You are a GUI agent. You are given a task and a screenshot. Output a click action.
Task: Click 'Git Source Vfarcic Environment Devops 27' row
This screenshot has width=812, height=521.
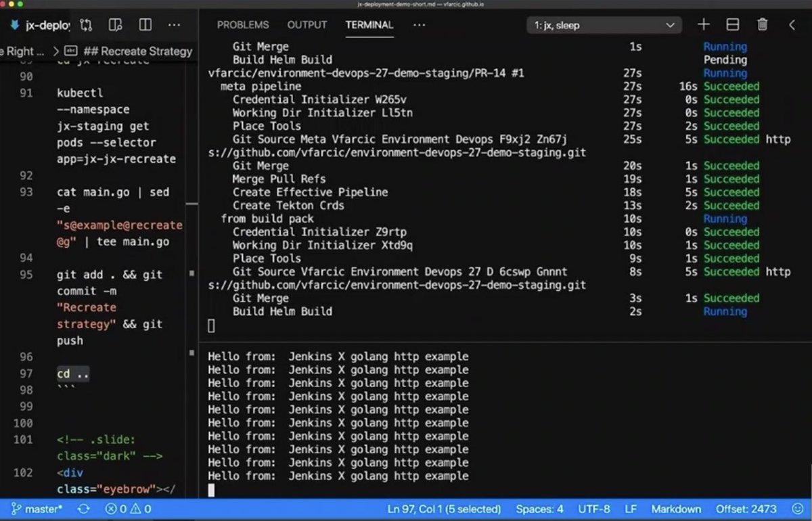coord(399,271)
